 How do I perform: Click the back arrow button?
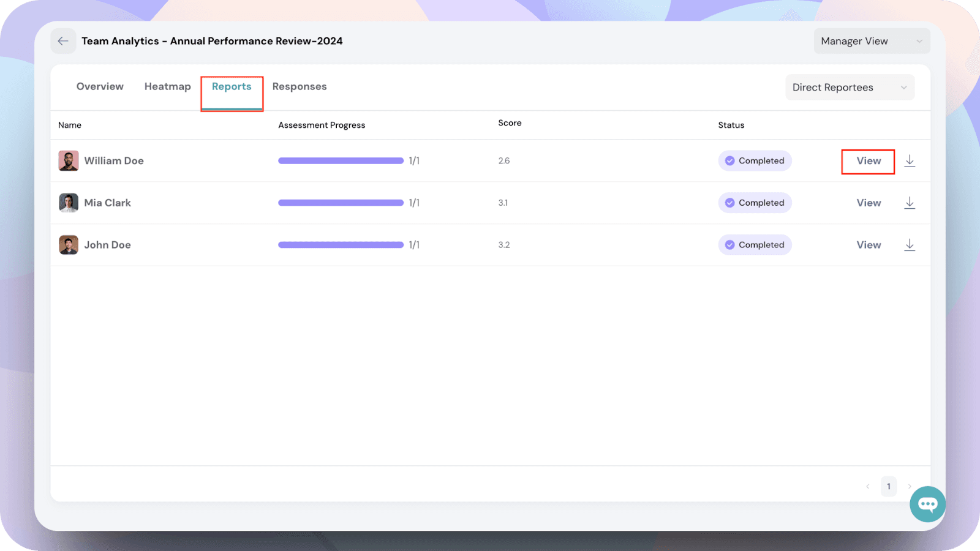click(x=63, y=41)
